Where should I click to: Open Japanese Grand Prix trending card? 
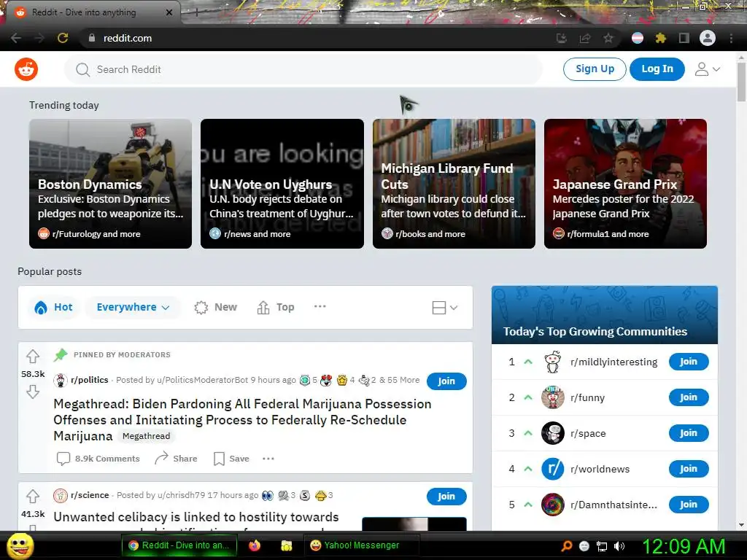pyautogui.click(x=625, y=184)
